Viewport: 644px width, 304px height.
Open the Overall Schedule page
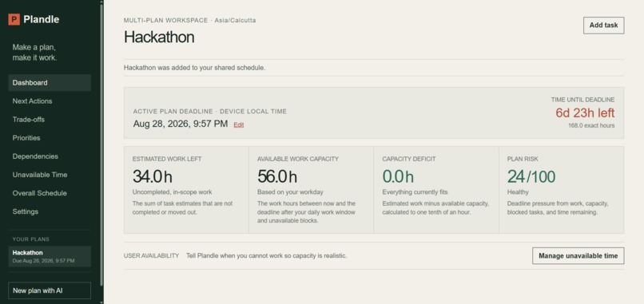pos(50,193)
